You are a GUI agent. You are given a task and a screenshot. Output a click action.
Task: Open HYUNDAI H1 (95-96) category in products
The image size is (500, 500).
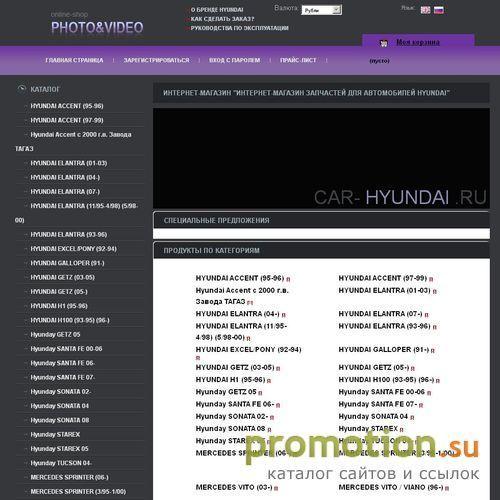click(230, 380)
